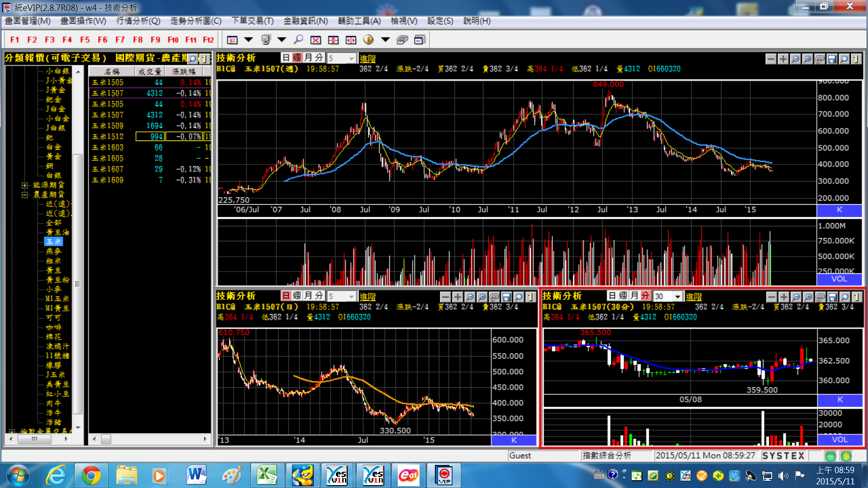This screenshot has height=488, width=868.
Task: Select 日 period on the 30-minute chart
Action: point(612,296)
